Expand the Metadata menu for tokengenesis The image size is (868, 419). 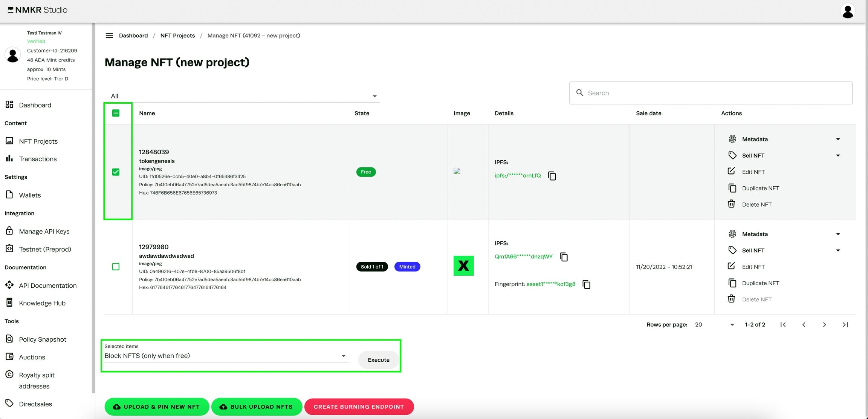click(838, 139)
